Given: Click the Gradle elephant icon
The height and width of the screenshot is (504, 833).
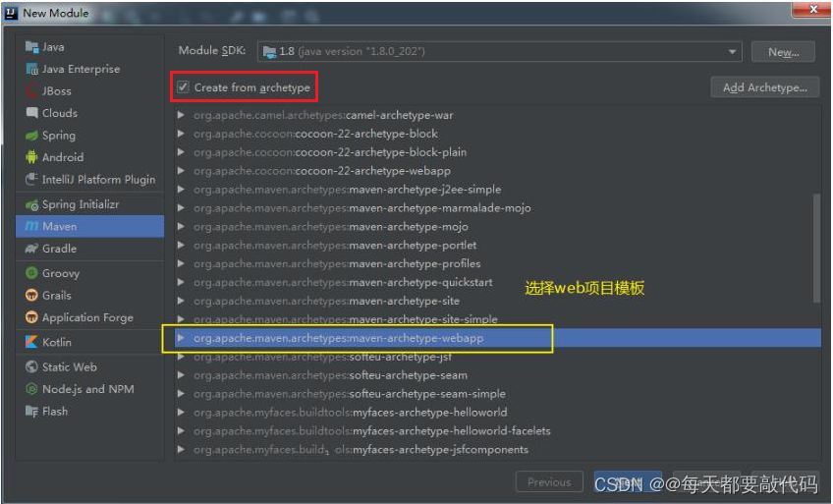Looking at the screenshot, I should coord(31,249).
